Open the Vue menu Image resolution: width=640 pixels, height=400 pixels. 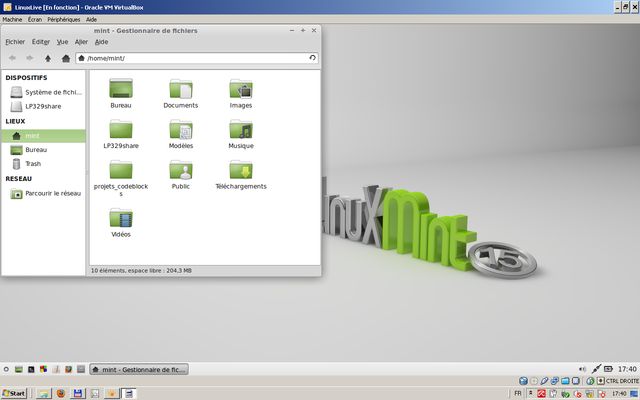[62, 42]
